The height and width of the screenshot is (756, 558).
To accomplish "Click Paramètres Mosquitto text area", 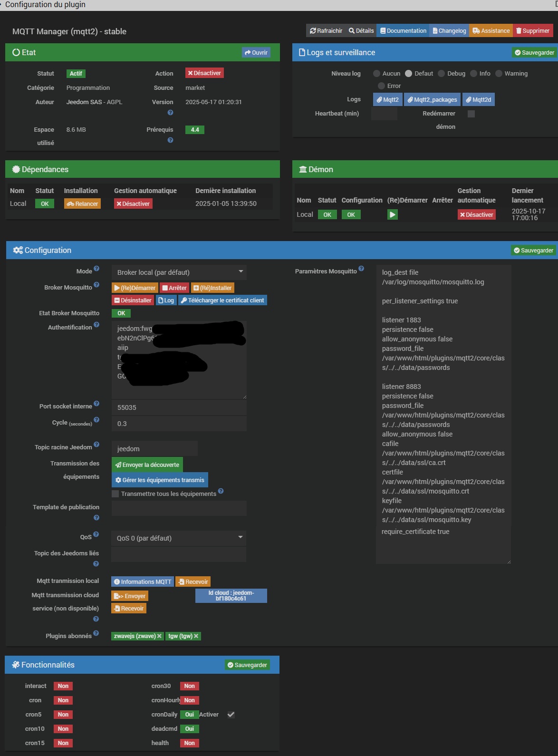I will [x=443, y=415].
